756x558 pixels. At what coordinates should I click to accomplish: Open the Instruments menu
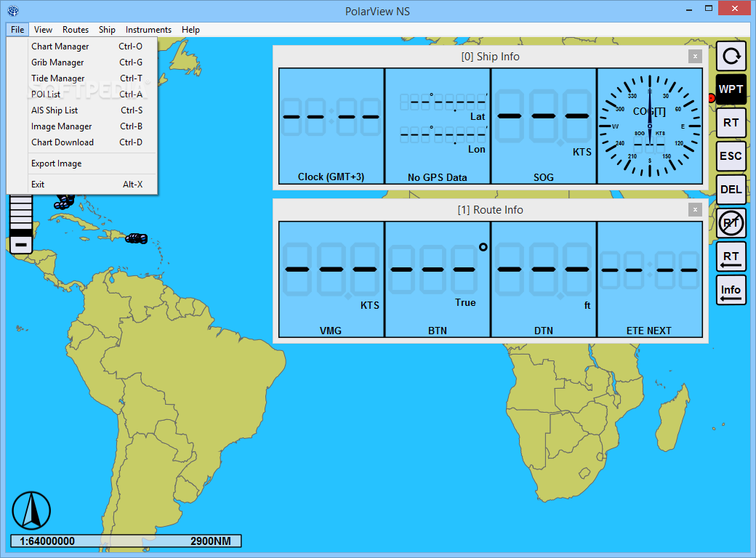pos(148,29)
